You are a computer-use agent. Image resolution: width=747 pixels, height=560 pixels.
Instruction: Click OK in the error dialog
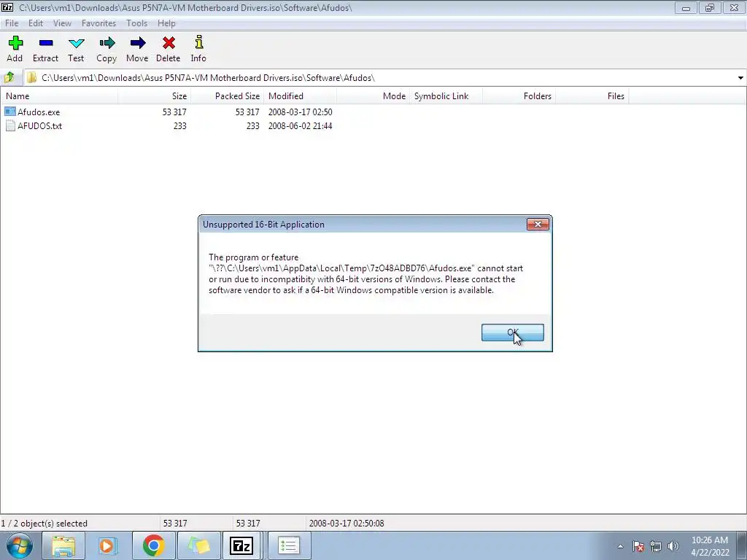513,332
